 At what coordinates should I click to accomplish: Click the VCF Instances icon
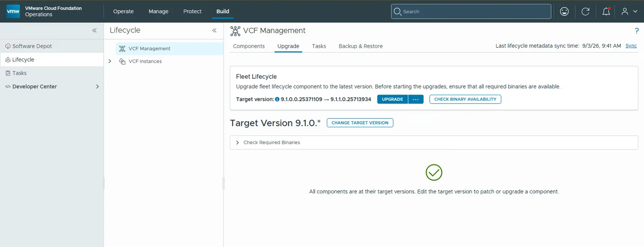point(122,61)
